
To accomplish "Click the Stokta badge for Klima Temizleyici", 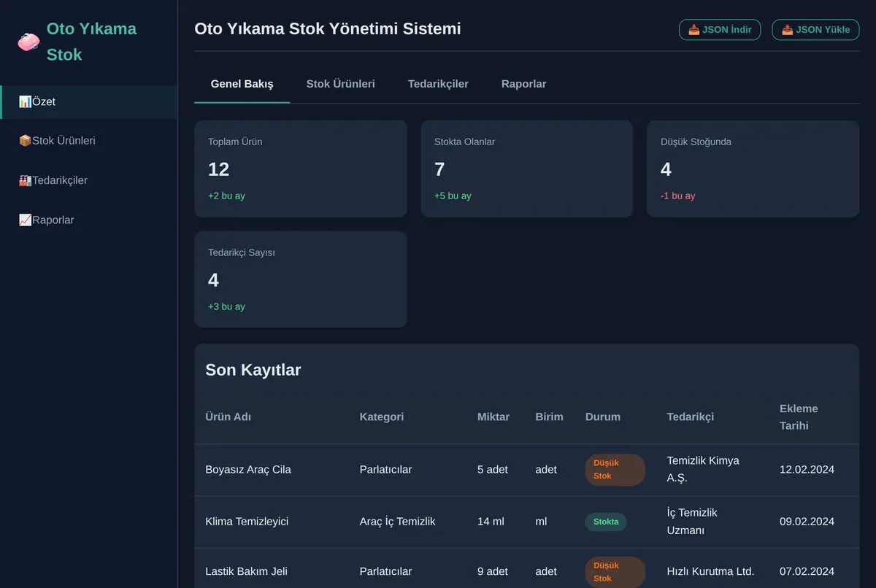I will point(605,522).
